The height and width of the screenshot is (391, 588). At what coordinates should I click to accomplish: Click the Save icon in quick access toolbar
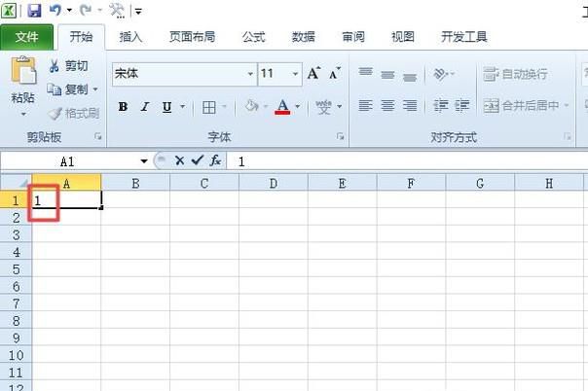34,10
